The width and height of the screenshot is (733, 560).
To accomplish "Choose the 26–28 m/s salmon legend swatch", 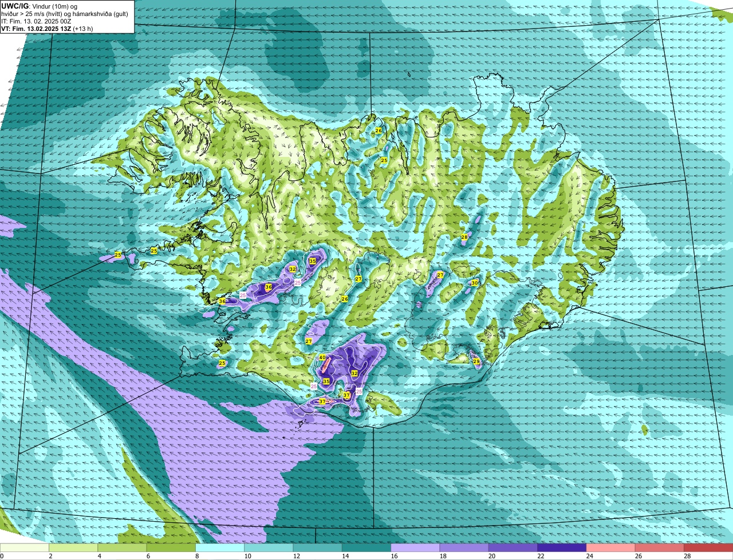I will click(x=660, y=548).
